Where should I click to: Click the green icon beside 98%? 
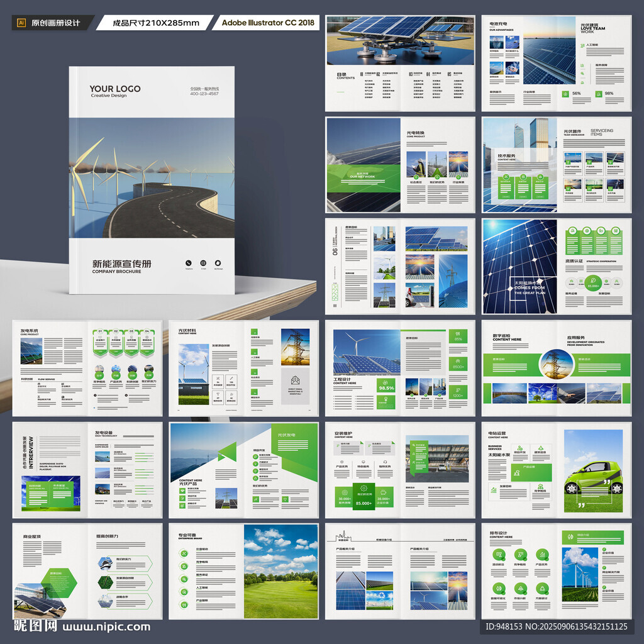599,94
